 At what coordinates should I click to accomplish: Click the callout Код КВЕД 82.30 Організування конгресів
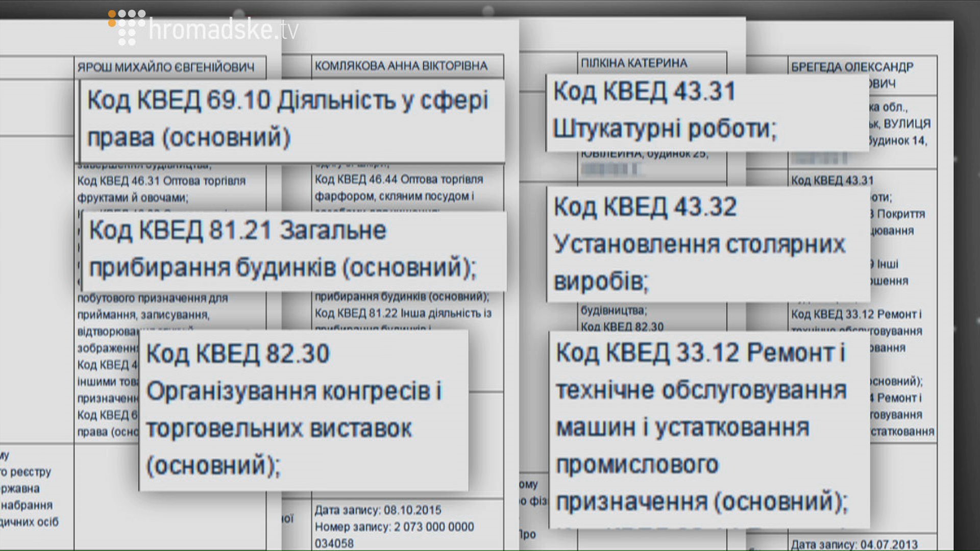304,411
